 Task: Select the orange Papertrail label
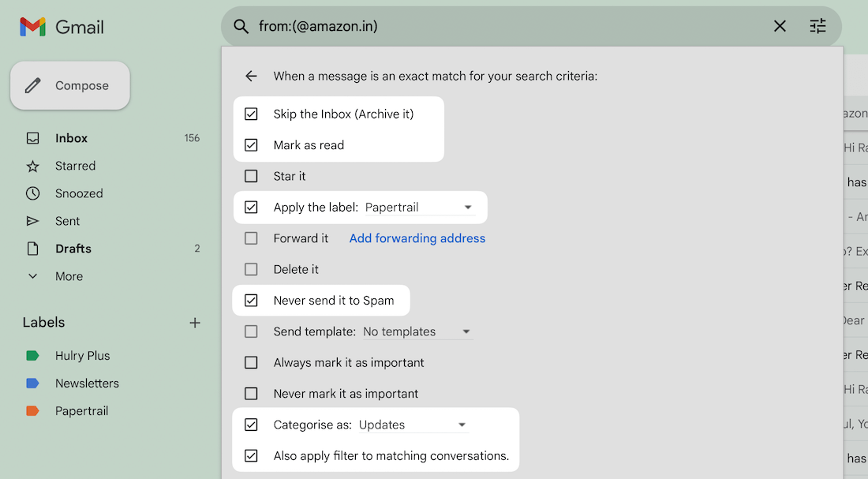81,411
